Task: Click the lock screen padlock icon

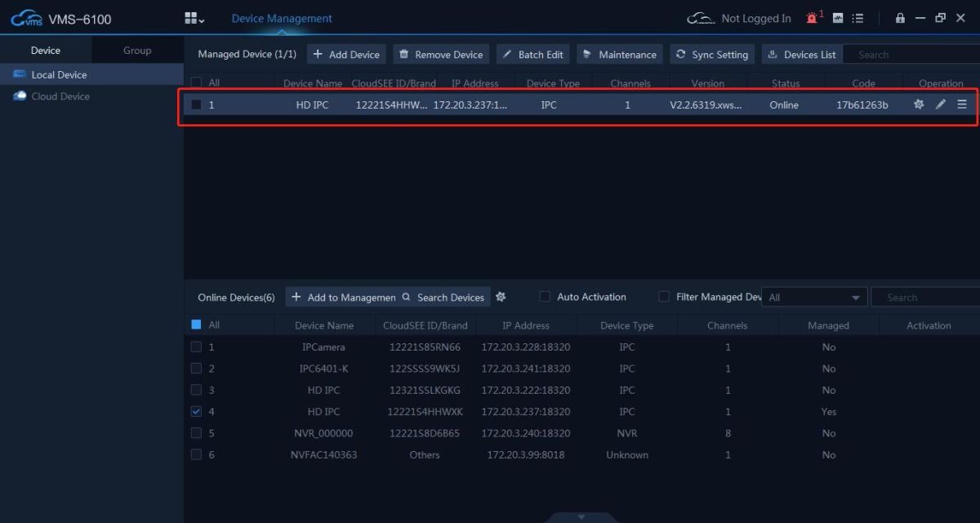Action: point(900,18)
